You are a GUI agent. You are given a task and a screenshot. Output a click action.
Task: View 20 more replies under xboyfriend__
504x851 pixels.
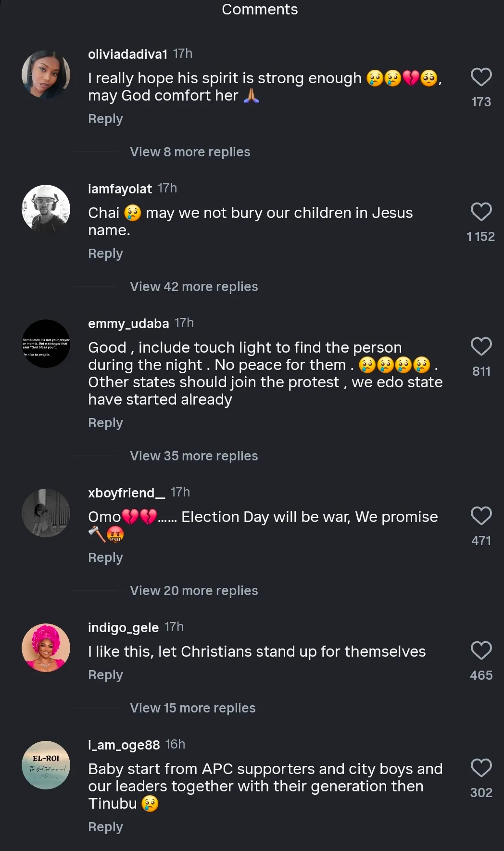(x=194, y=591)
